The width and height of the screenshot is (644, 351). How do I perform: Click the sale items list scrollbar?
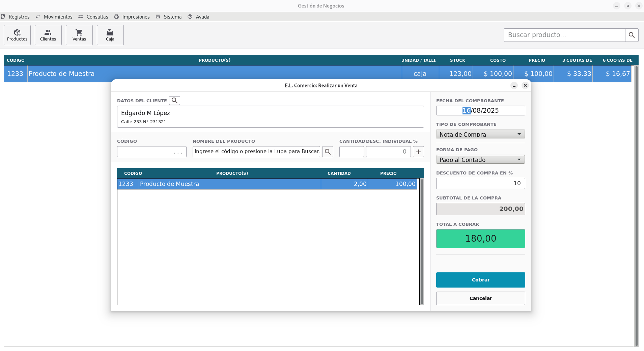(422, 241)
